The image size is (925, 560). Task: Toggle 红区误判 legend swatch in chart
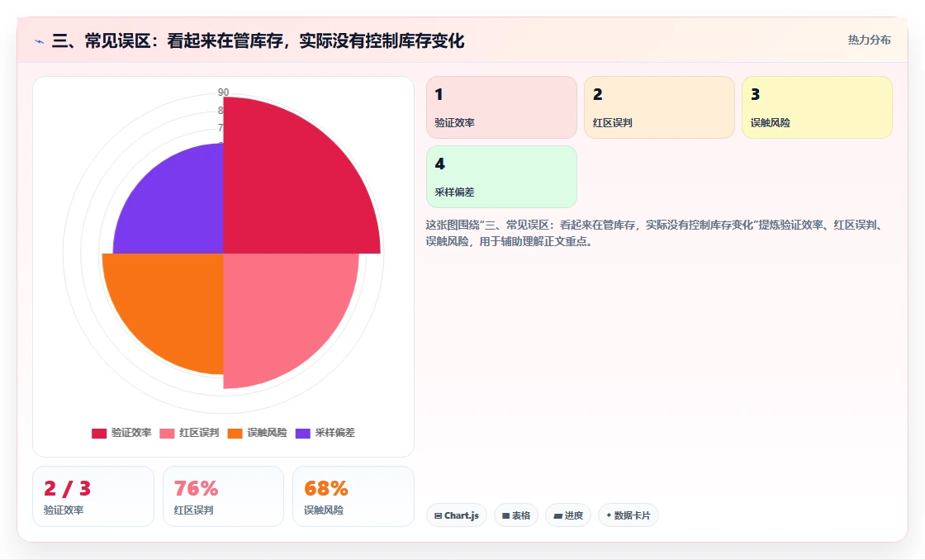(x=167, y=434)
